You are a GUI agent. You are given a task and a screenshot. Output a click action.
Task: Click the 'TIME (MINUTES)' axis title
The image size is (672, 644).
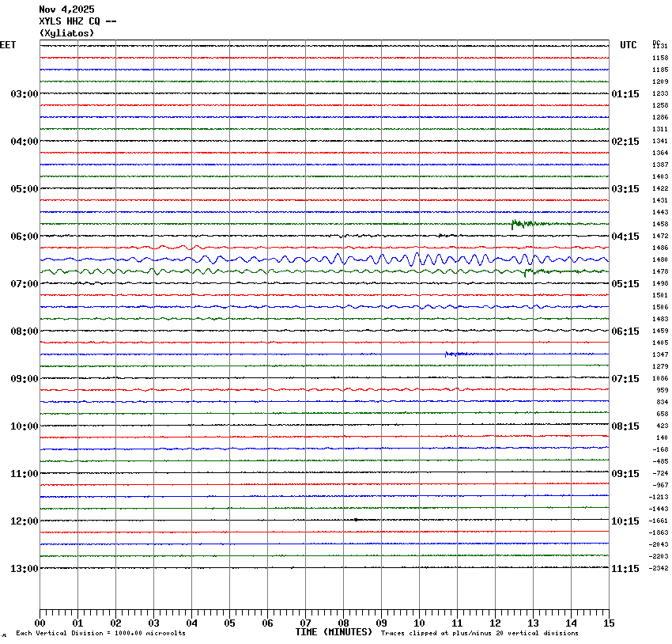(x=334, y=633)
